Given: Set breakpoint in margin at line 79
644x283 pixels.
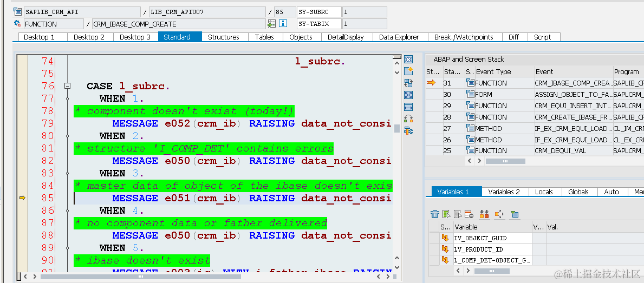Looking at the screenshot, I should [22, 123].
